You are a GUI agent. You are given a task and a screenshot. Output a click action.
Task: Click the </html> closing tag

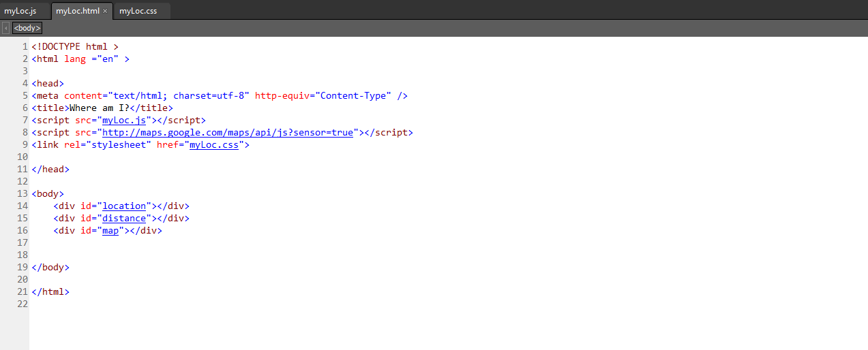click(x=50, y=292)
